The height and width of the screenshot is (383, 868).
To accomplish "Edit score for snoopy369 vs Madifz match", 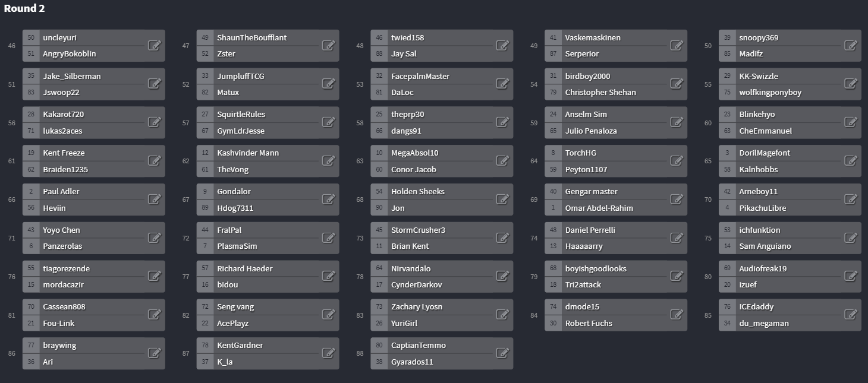I will tap(850, 46).
